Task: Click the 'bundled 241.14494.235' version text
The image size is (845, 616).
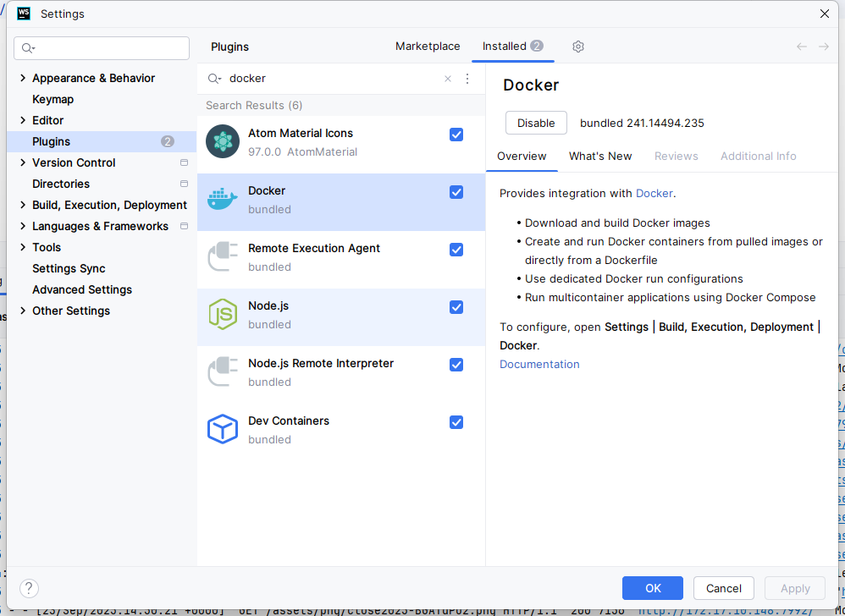Action: [x=642, y=123]
